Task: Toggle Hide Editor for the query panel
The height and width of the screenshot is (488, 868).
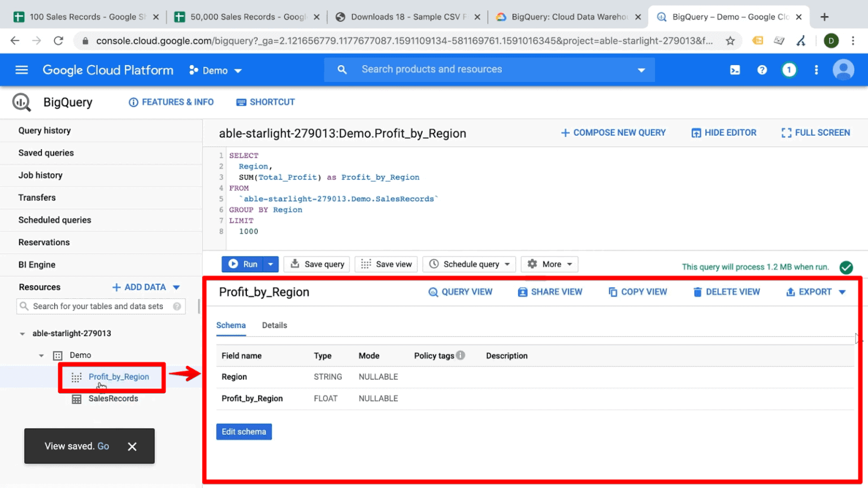Action: click(723, 132)
